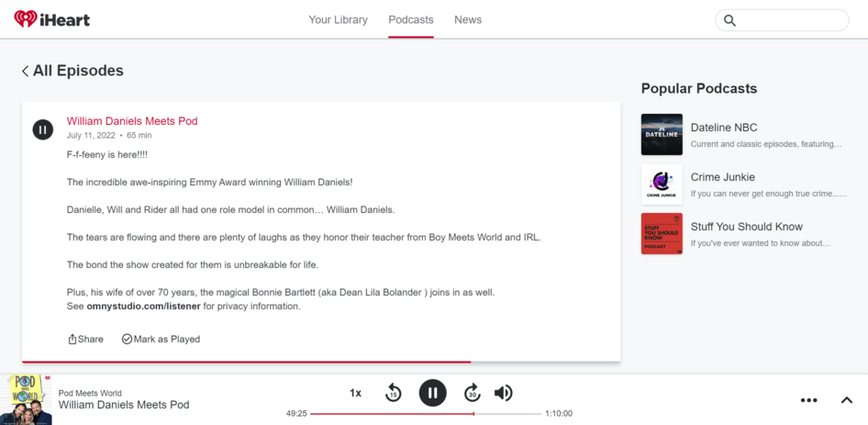The image size is (868, 425).
Task: Open Dateline NBC title link
Action: [x=724, y=128]
